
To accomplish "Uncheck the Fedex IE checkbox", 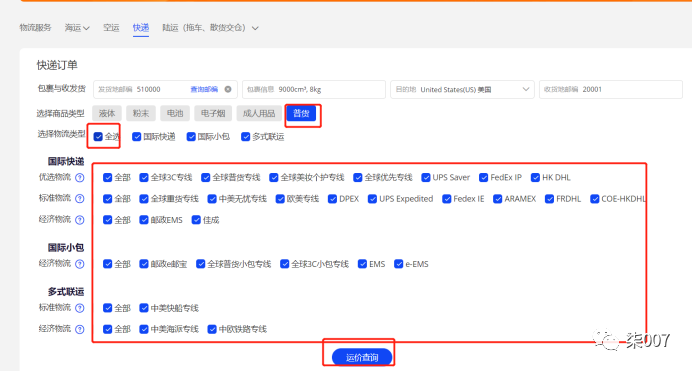I will point(447,199).
